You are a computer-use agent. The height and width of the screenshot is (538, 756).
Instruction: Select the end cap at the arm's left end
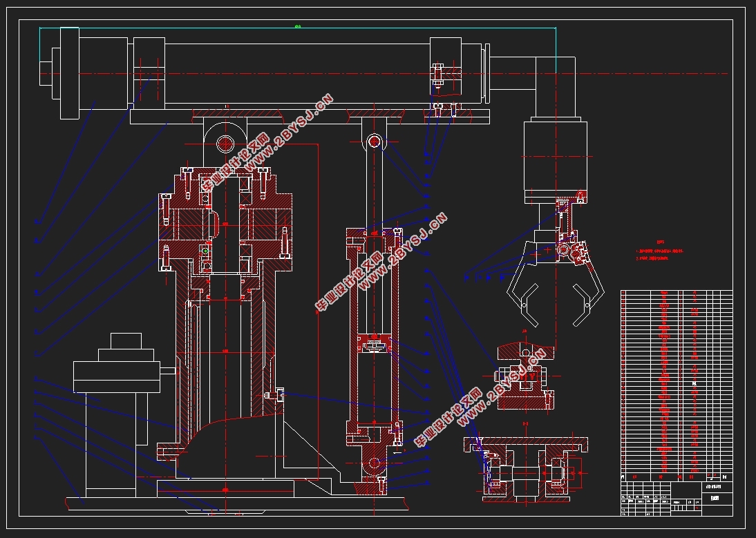69,73
